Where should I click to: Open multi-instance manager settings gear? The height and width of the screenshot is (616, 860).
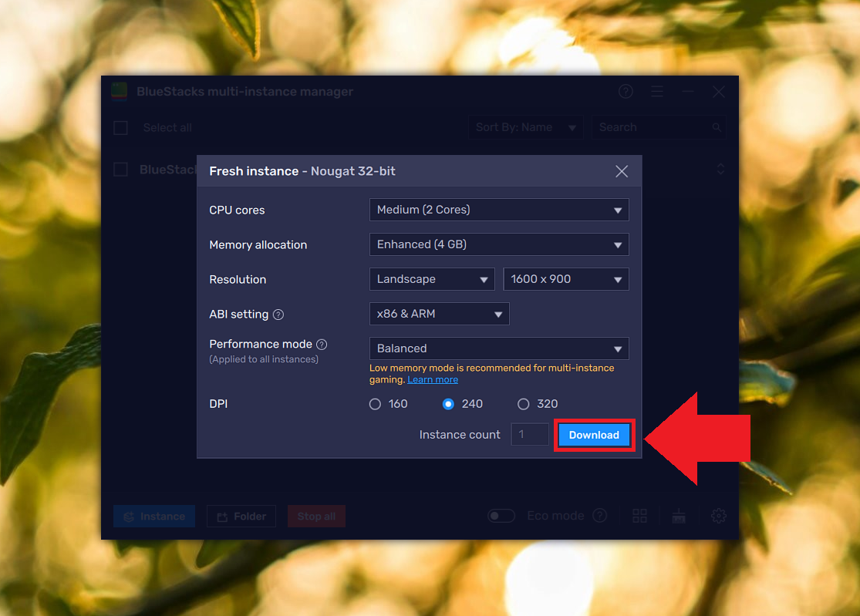click(x=718, y=515)
